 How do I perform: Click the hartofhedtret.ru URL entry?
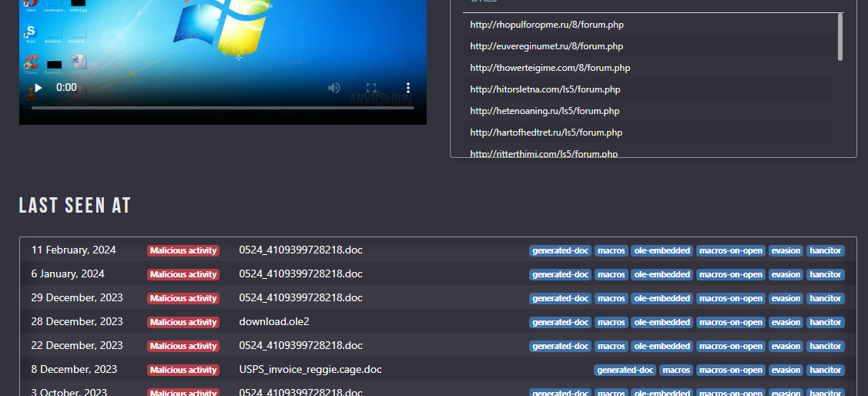(x=546, y=133)
